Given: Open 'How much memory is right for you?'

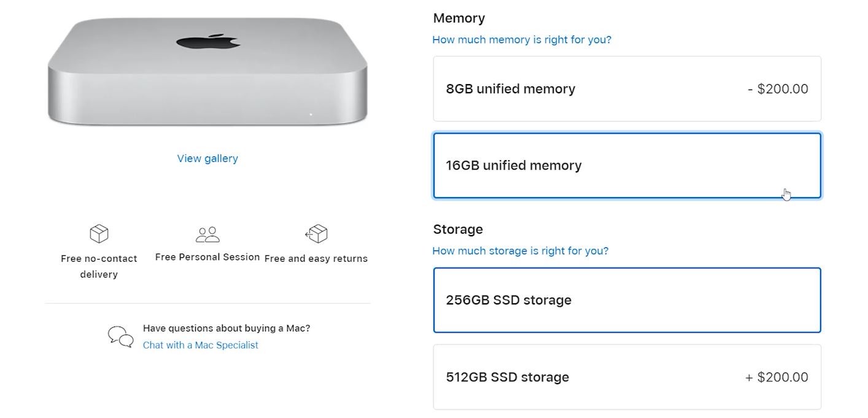Looking at the screenshot, I should point(522,40).
